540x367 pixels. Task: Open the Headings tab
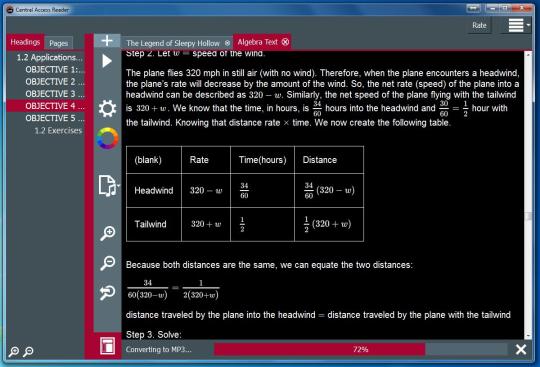point(25,42)
